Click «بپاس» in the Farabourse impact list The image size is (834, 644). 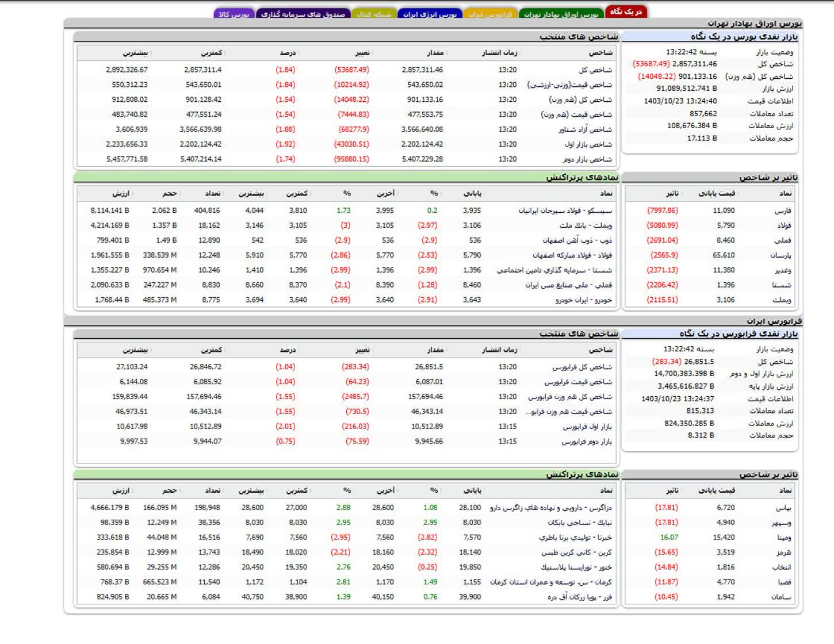[x=783, y=508]
